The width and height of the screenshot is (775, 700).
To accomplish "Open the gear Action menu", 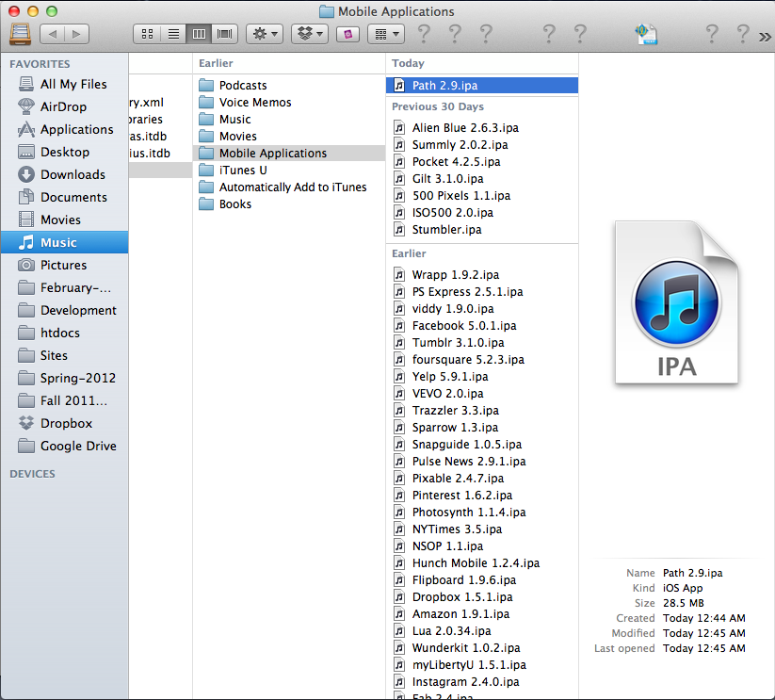I will 265,34.
